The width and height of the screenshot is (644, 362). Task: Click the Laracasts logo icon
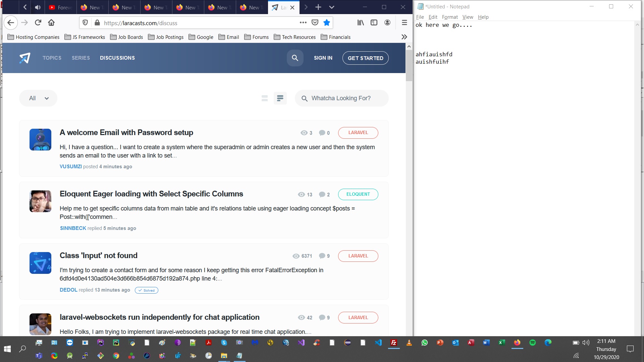(x=25, y=58)
